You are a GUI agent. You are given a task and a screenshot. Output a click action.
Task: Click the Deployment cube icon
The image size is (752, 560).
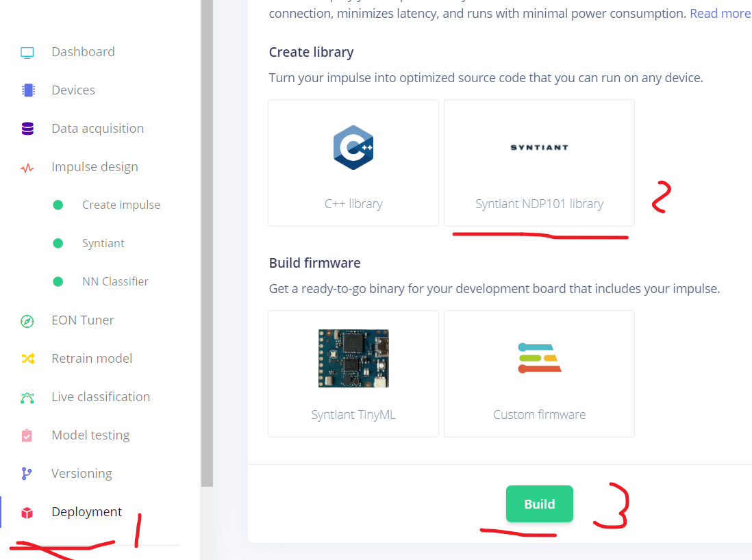click(27, 513)
